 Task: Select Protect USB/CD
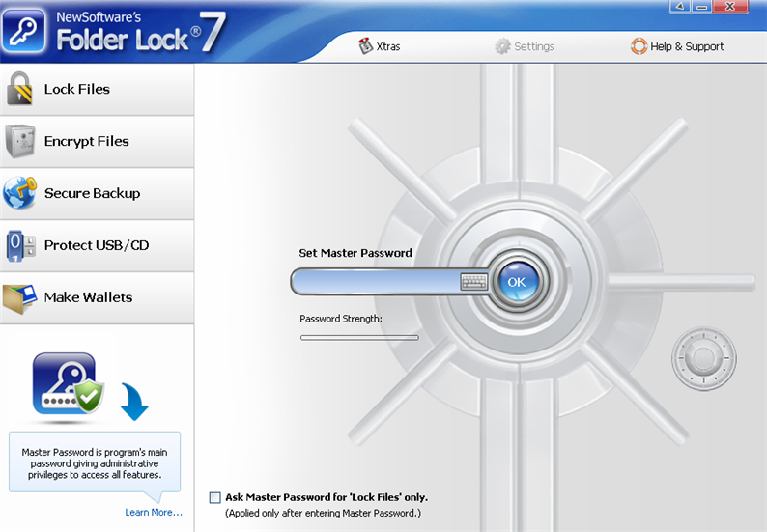(97, 246)
